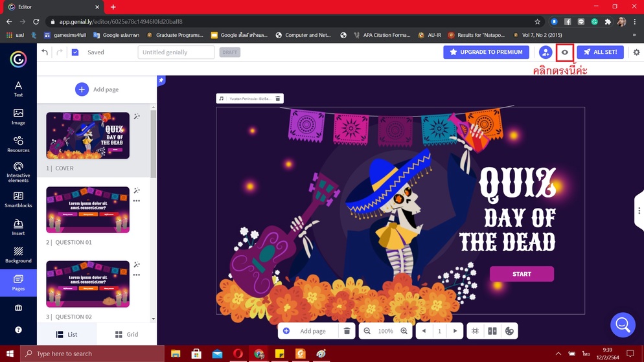Open the color palette icon in bottom toolbar
This screenshot has width=644, height=362.
(509, 331)
